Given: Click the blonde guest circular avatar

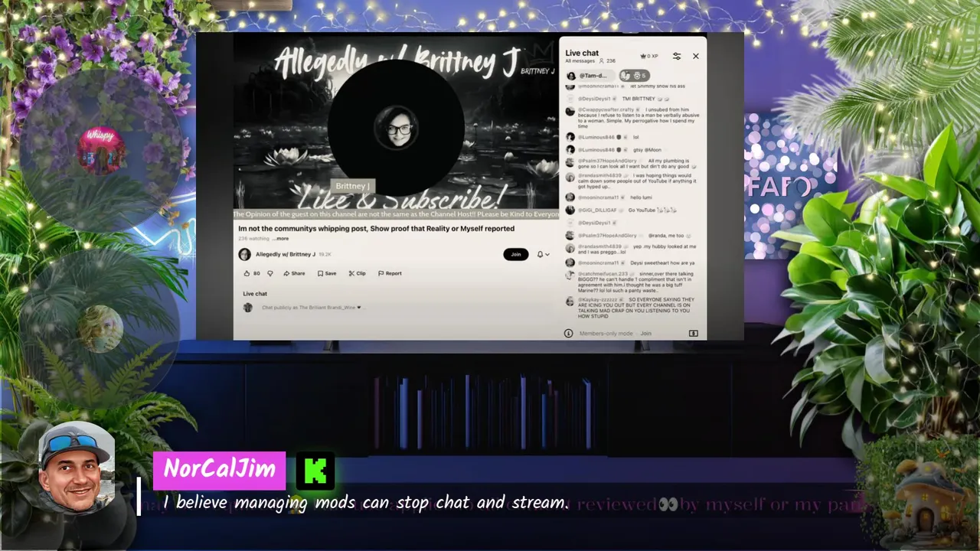Looking at the screenshot, I should [100, 328].
